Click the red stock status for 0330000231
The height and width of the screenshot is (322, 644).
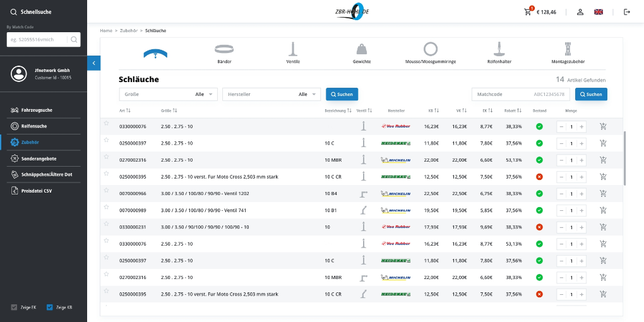(539, 227)
